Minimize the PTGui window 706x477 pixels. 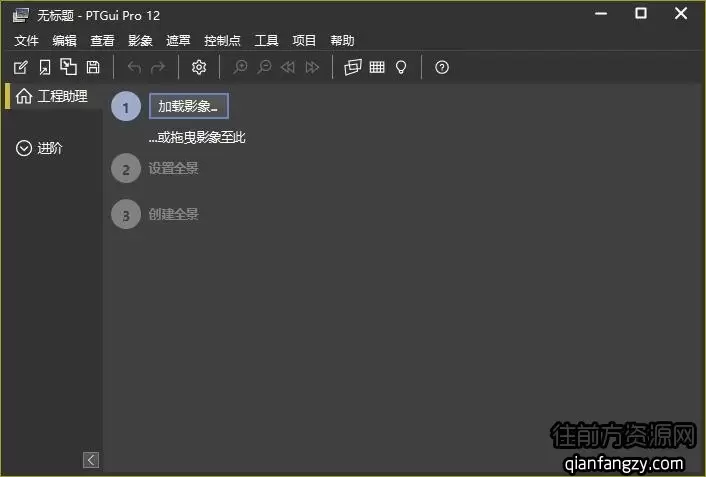point(601,14)
